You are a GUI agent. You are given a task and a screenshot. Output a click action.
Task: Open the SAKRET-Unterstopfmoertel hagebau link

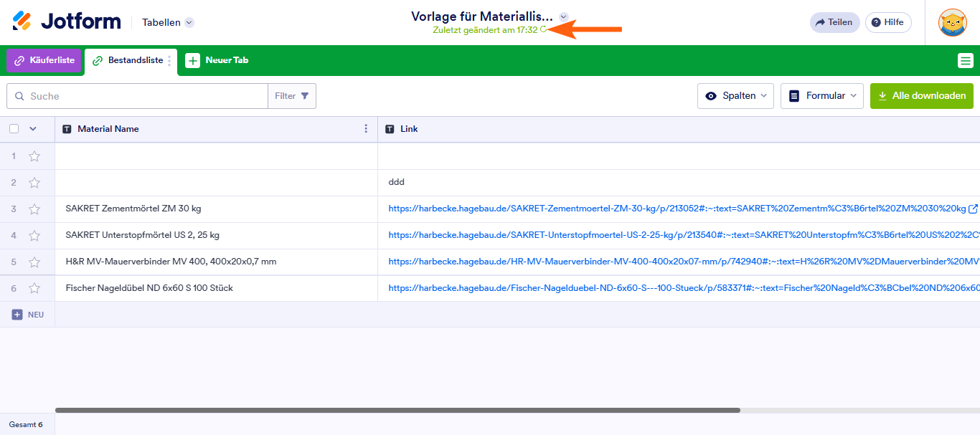click(x=684, y=235)
